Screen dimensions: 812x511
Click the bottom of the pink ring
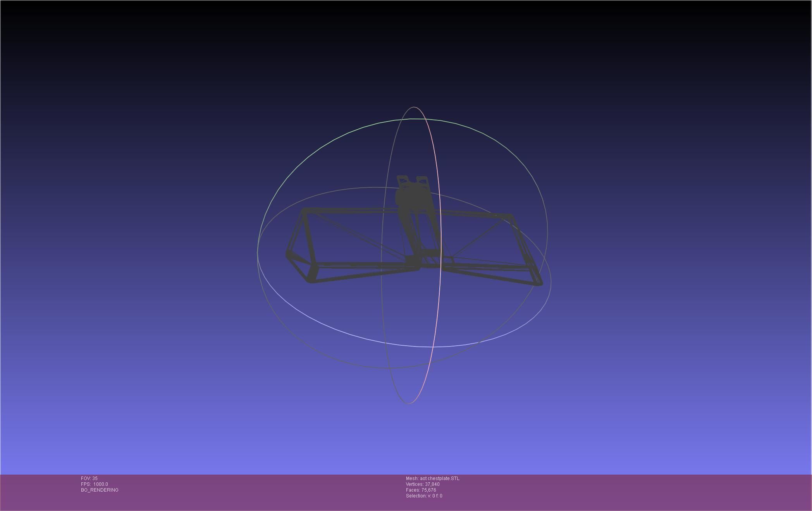[x=409, y=403]
